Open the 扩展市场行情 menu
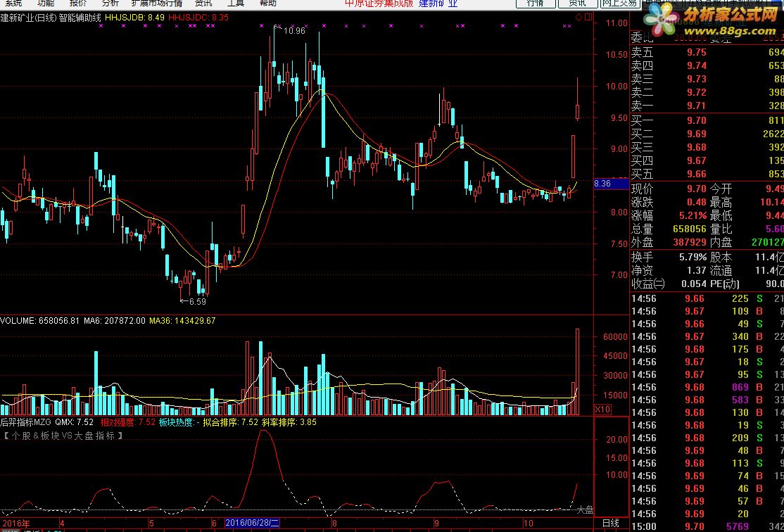Screen dimensions: 784x532 click(156, 3)
